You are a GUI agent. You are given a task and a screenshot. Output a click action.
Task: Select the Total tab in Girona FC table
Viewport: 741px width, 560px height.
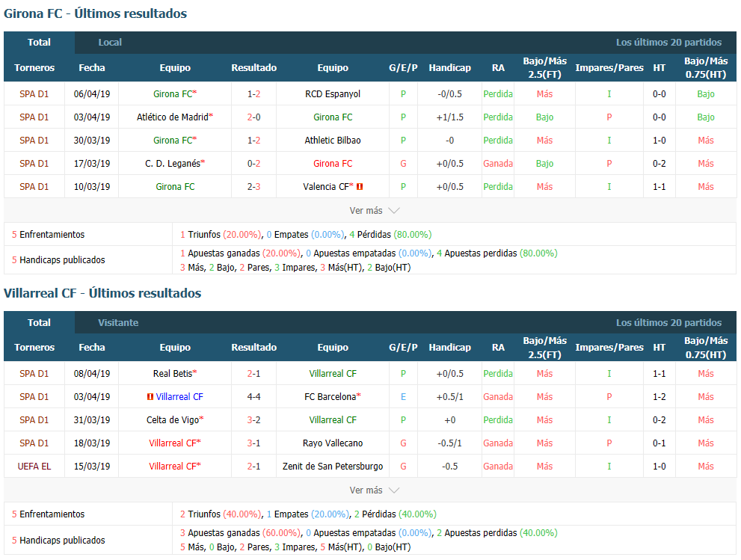(39, 43)
